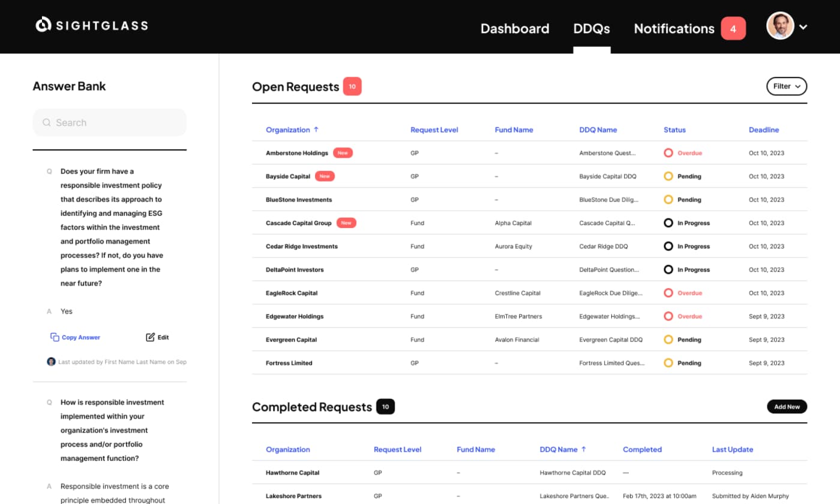Click the copy icon next to Copy Answer

[53, 337]
